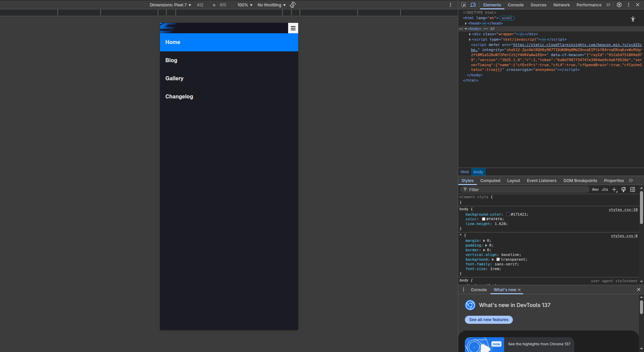Click the accessibility tree toggle icon

[633, 19]
